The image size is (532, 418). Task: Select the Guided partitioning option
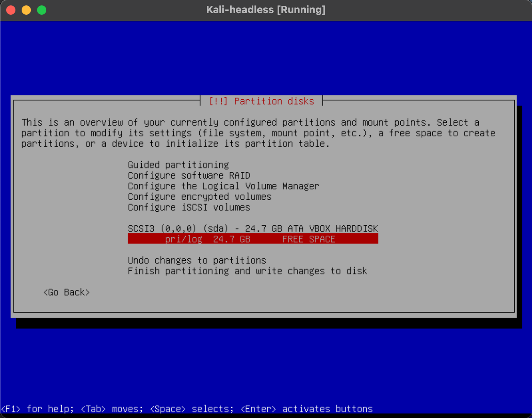[178, 165]
